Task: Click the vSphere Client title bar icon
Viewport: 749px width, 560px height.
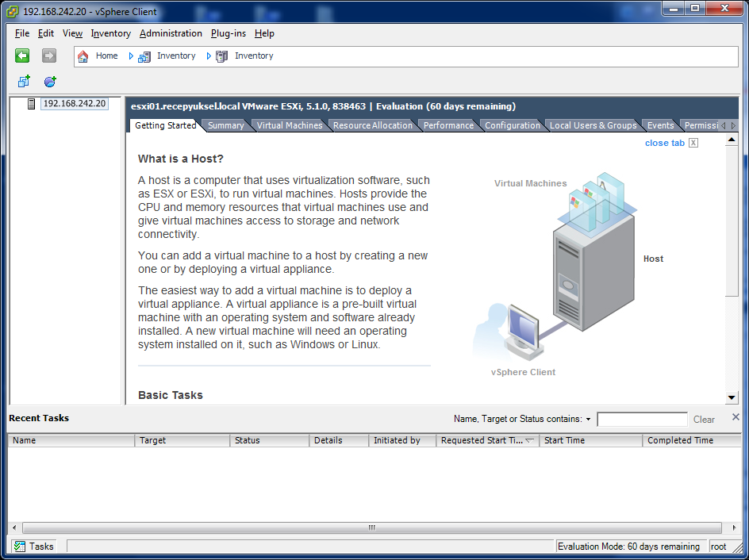Action: 13,11
